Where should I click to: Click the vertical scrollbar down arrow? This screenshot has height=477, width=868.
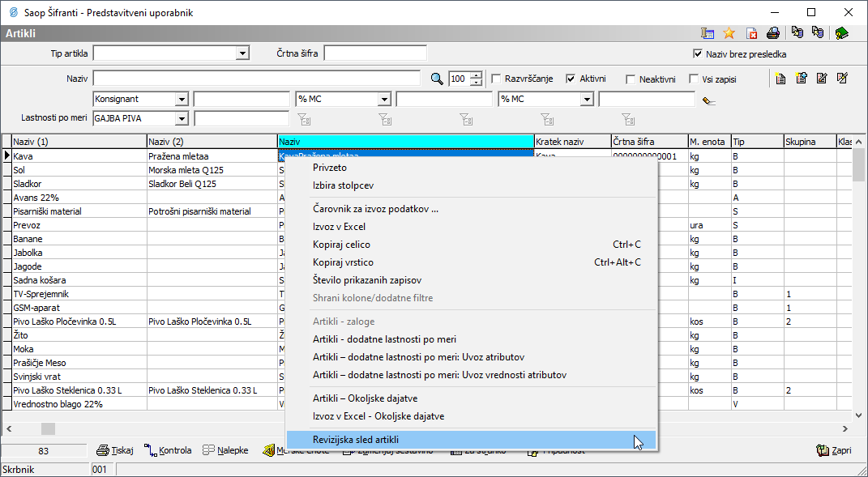click(858, 415)
